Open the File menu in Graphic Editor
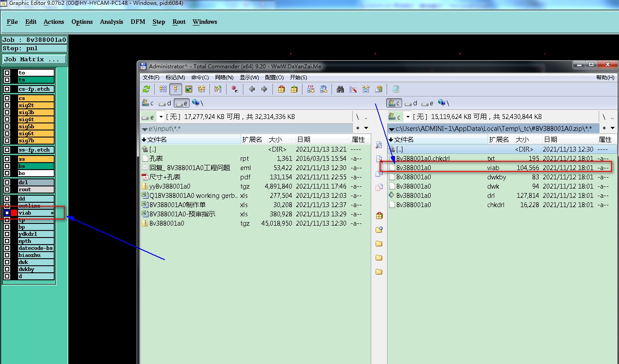Viewport: 619px width, 364px height. pos(12,22)
